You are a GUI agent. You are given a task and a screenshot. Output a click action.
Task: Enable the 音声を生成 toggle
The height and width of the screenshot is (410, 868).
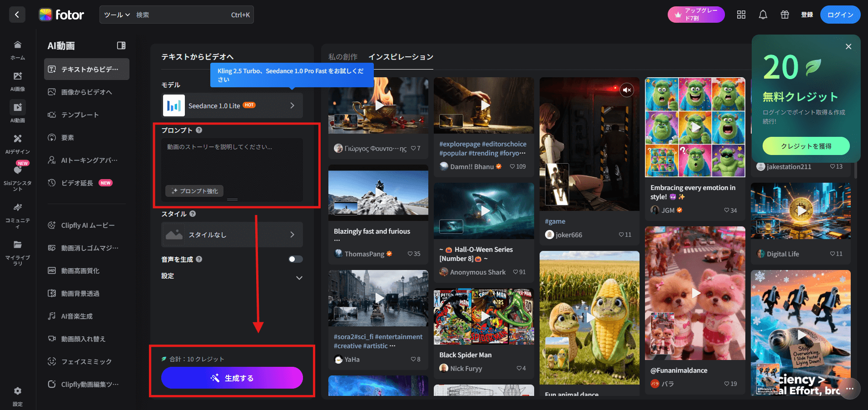(295, 259)
